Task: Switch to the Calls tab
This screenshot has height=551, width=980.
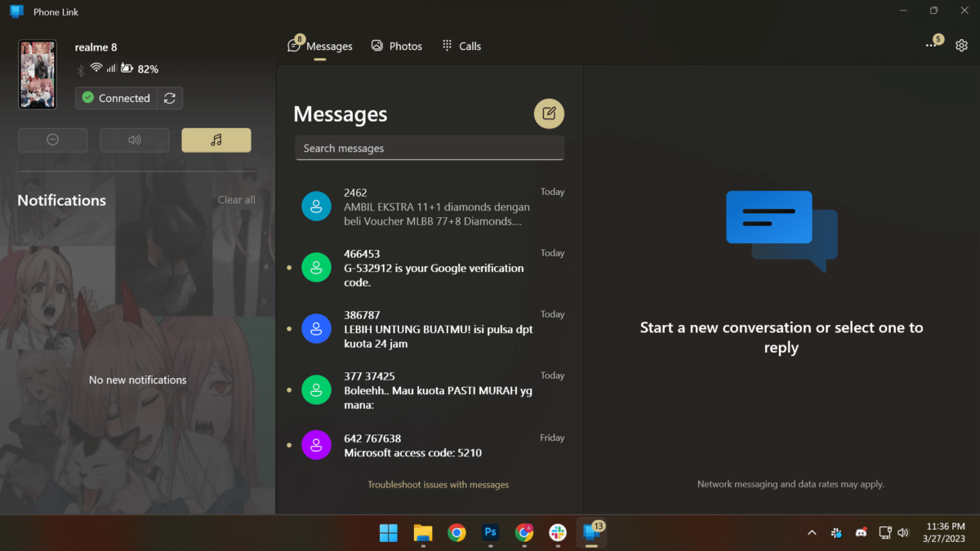Action: coord(461,47)
